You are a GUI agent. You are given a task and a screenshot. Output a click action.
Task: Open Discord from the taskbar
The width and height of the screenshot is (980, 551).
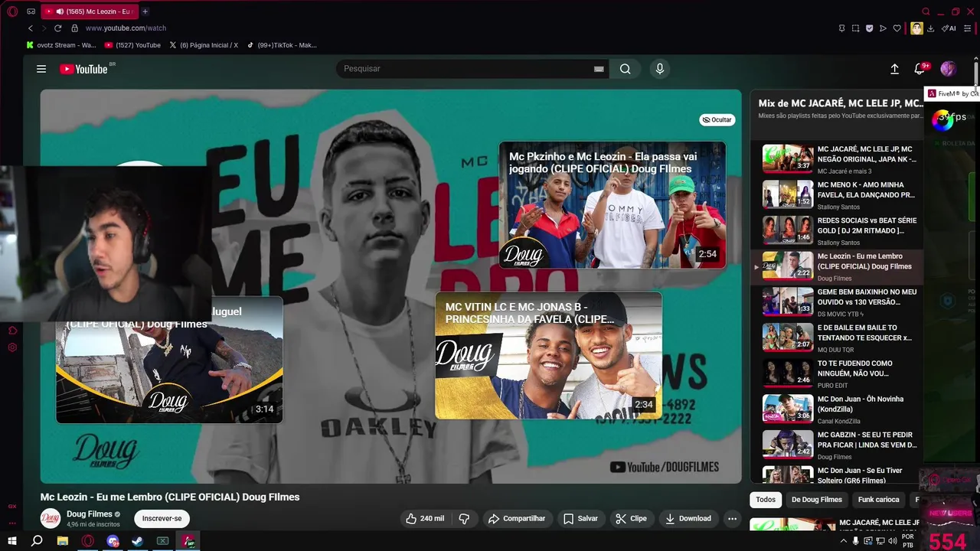pyautogui.click(x=113, y=541)
